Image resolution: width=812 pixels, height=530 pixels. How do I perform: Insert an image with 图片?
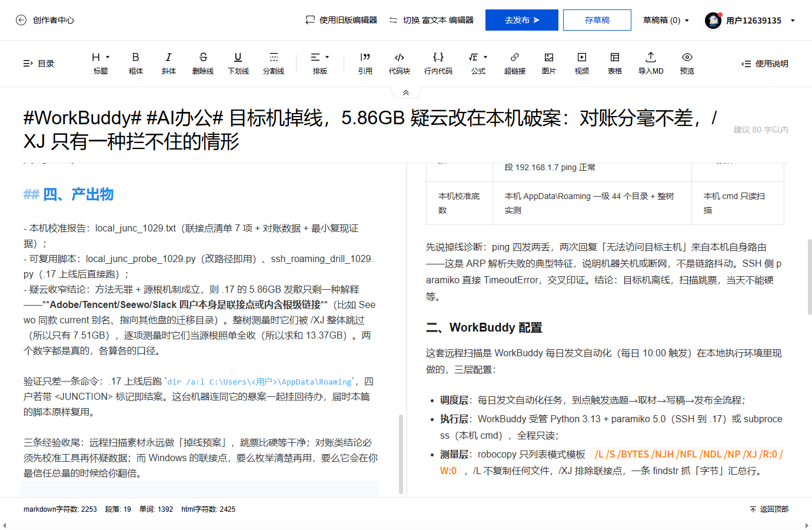[549, 64]
